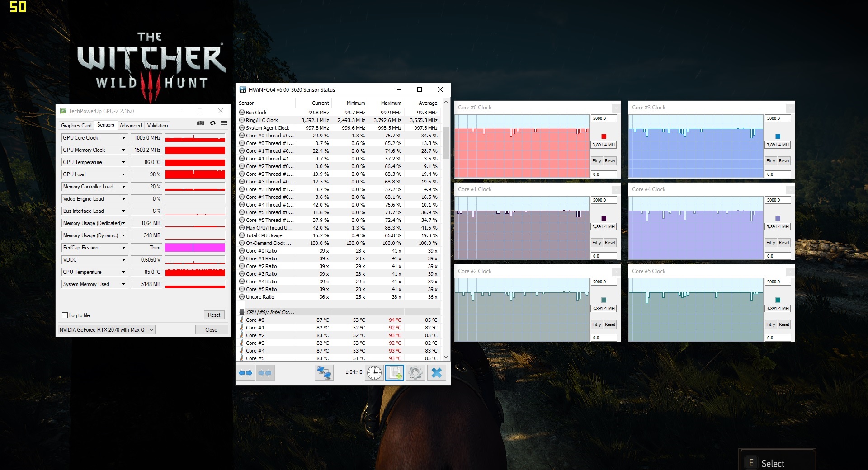Click the Close button in GPU-Z
868x470 pixels.
coord(211,330)
